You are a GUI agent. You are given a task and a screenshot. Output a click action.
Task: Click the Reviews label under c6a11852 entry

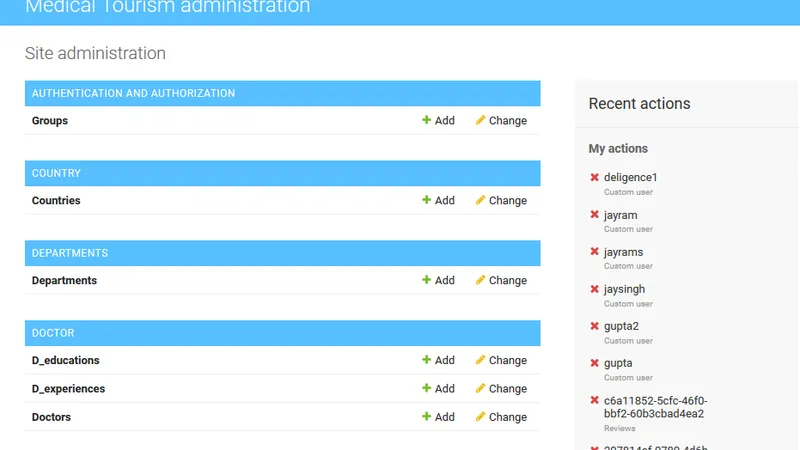coord(619,429)
